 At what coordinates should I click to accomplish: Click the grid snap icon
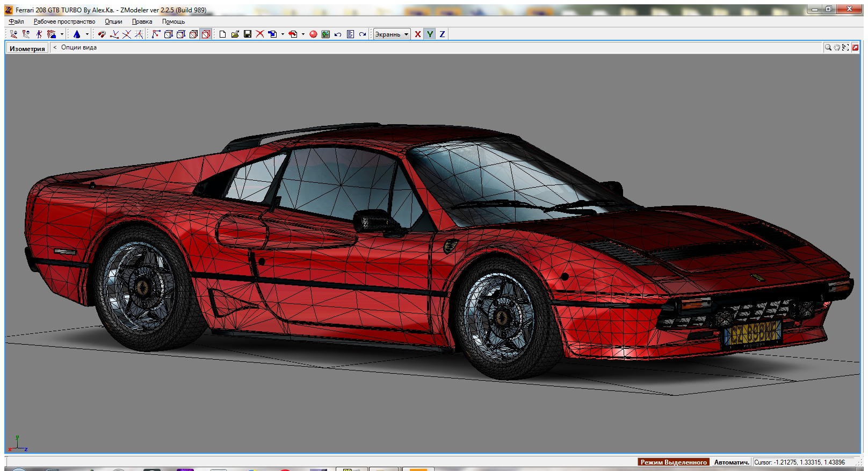(x=139, y=34)
